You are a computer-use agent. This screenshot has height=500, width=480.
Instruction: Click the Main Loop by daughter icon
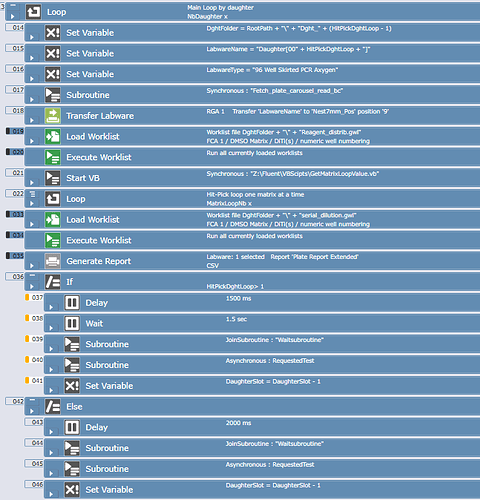click(x=33, y=12)
